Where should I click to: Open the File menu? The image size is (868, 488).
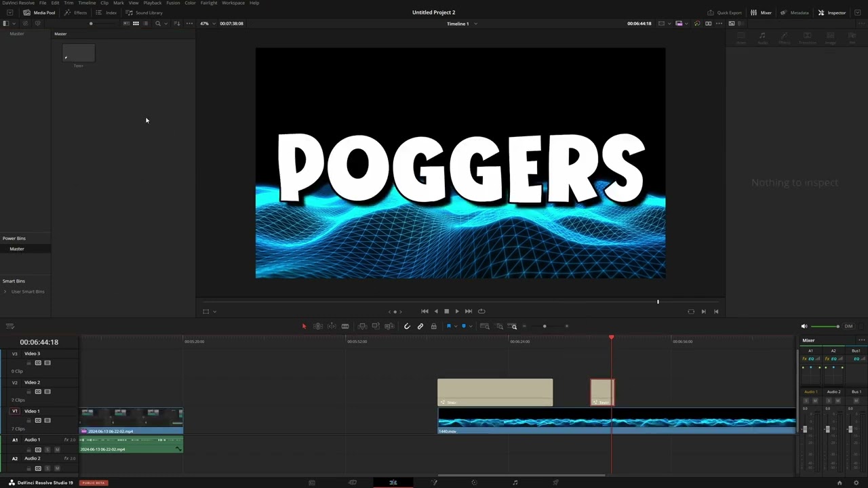(43, 3)
